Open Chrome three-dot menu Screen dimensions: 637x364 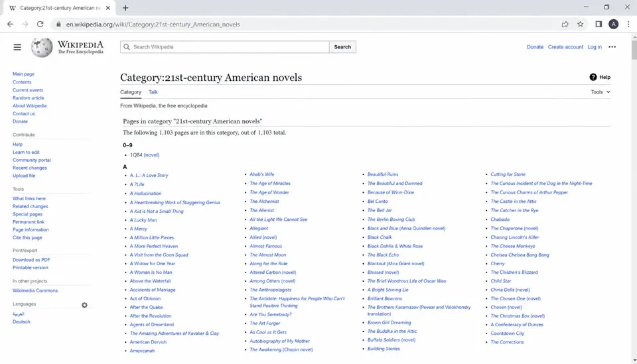(x=628, y=25)
